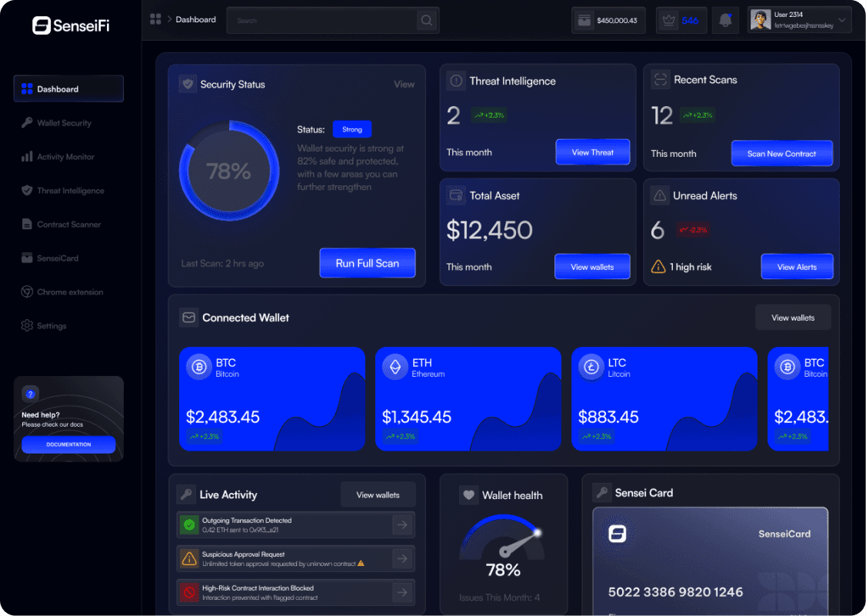Viewport: 866px width, 616px height.
Task: Click the wallet balance icon showing $450,000.43
Action: (x=584, y=21)
